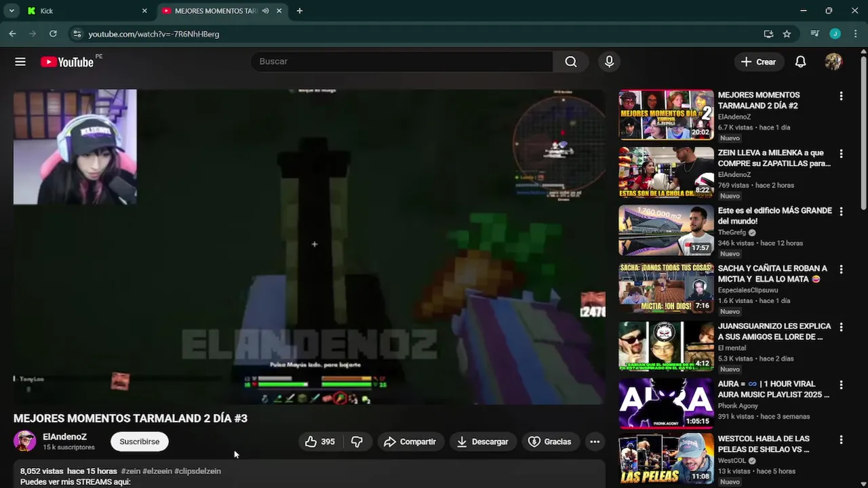Start voice search with microphone icon
This screenshot has width=868, height=488.
pos(609,62)
